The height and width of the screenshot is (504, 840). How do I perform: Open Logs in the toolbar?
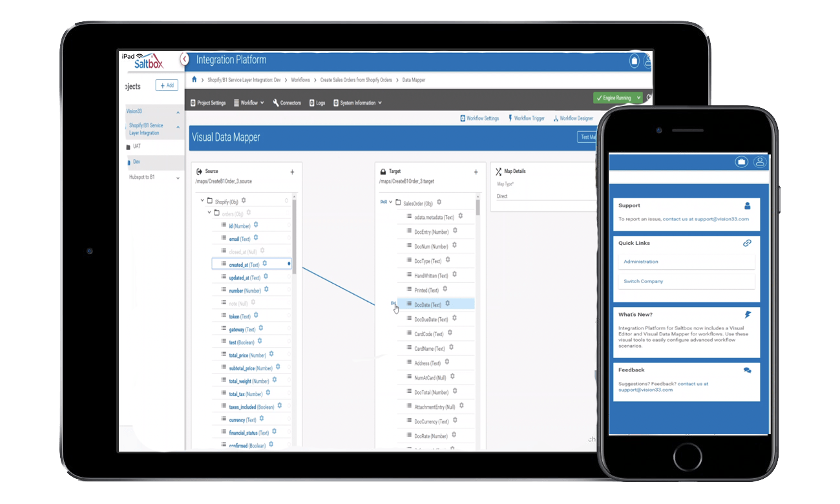(x=317, y=103)
